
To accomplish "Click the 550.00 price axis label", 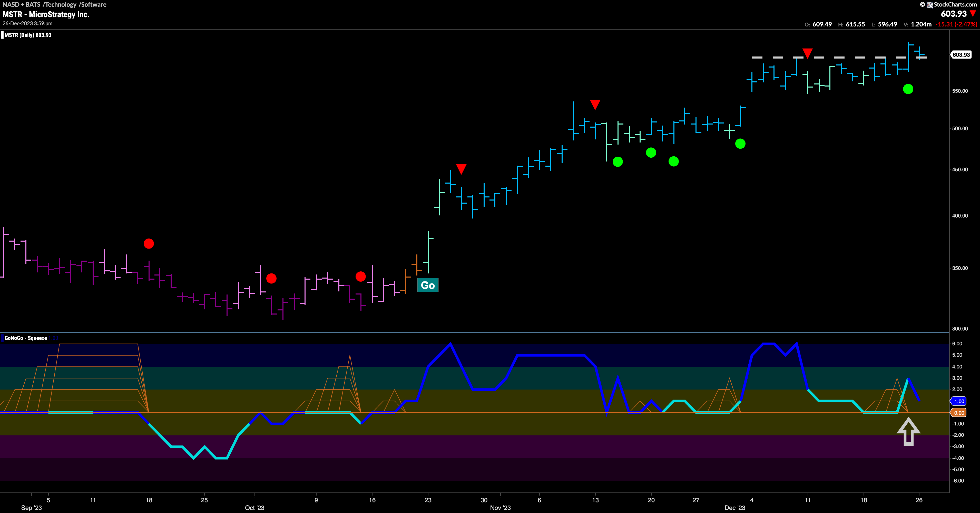I will [960, 91].
